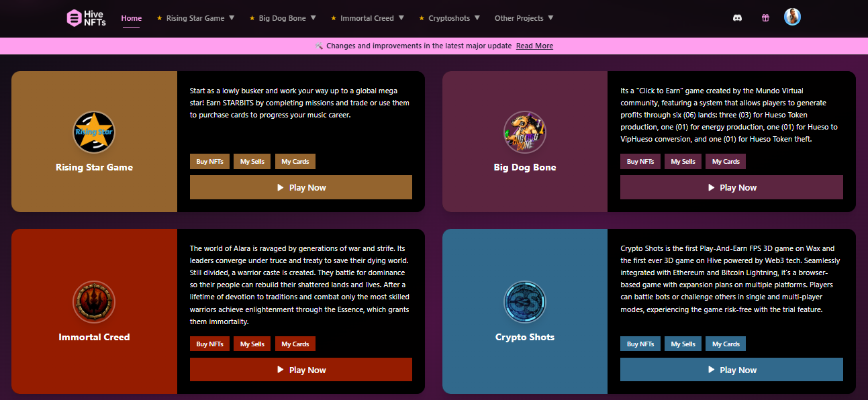Viewport: 868px width, 400px height.
Task: Open the Cryptoshots nav item
Action: [449, 18]
